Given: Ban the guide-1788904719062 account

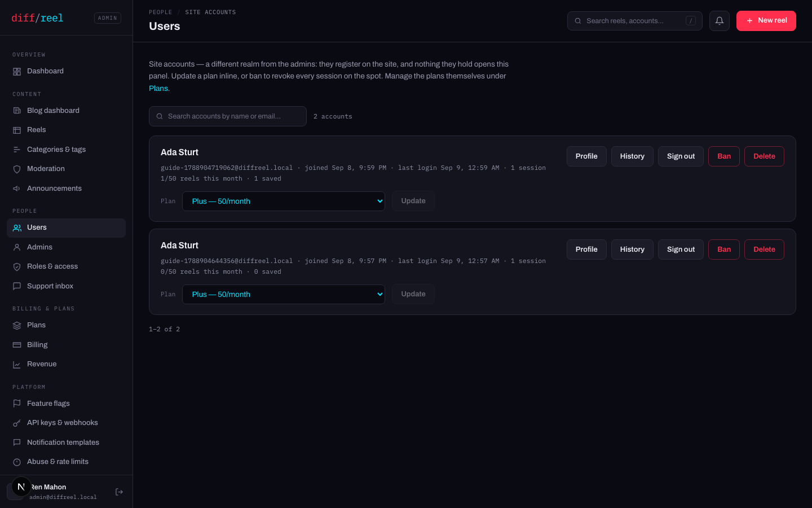Looking at the screenshot, I should pyautogui.click(x=724, y=156).
